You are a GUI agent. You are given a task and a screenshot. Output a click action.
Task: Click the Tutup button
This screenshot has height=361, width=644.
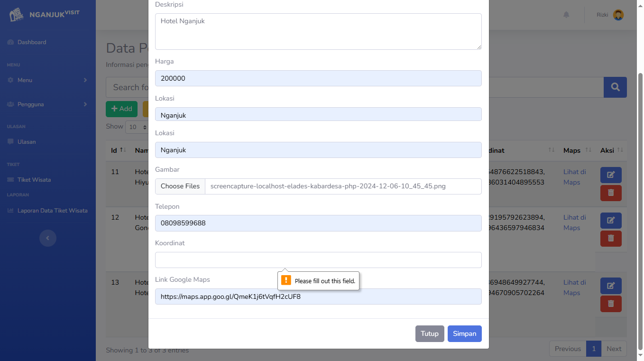[x=430, y=333]
